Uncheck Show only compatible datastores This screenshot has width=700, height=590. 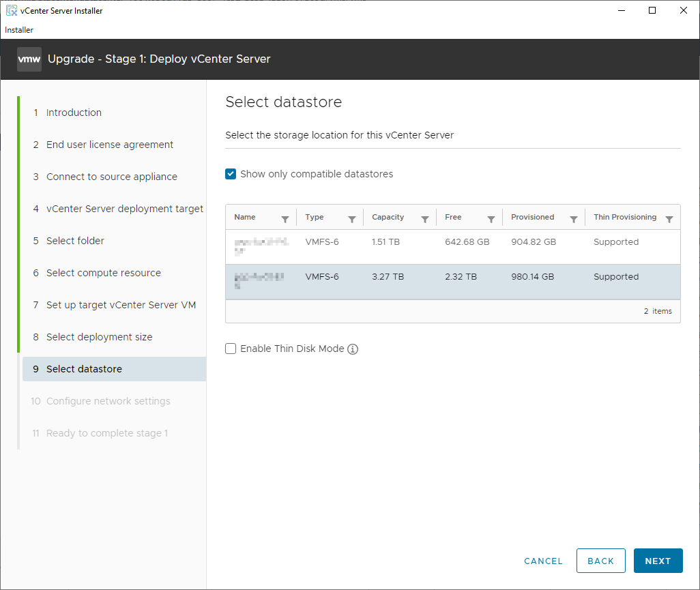(x=231, y=174)
